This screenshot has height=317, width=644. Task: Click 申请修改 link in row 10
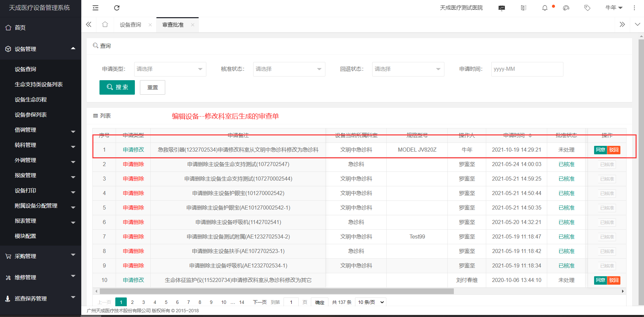coord(134,280)
